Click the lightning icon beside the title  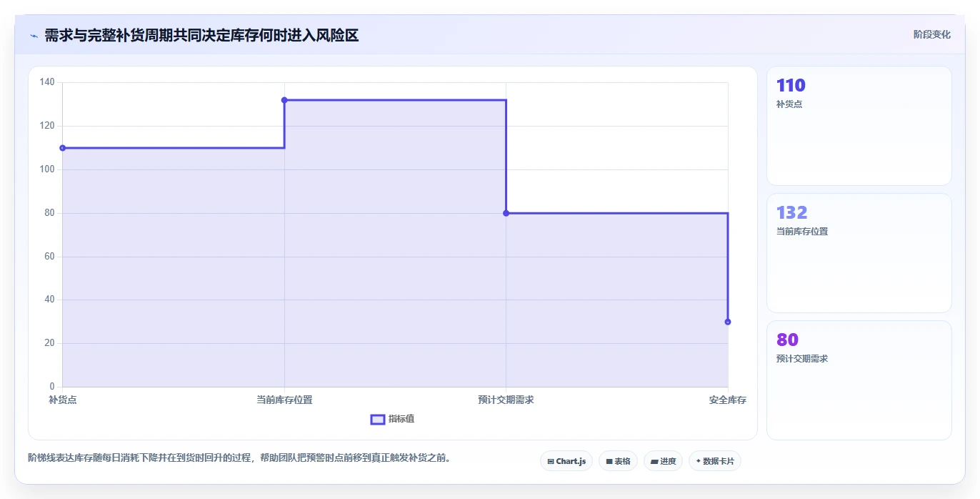pyautogui.click(x=34, y=36)
